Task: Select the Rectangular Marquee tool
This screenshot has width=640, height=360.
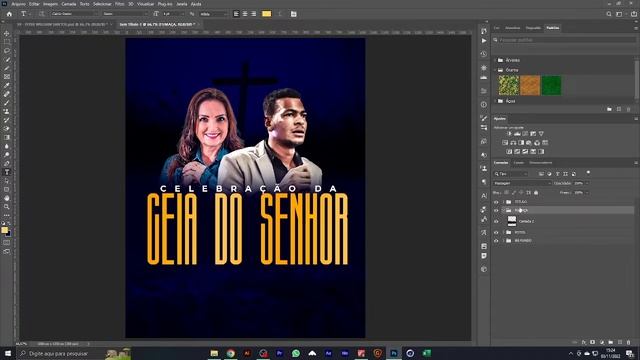Action: [7, 42]
